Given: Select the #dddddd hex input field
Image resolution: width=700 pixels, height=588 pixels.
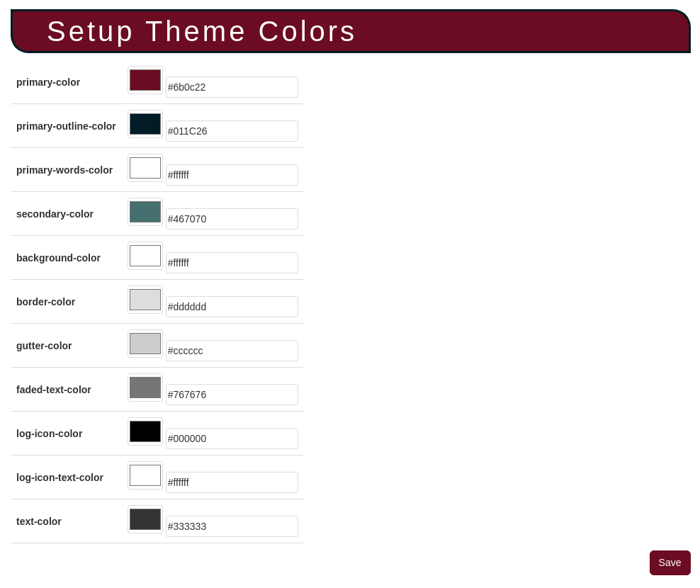Looking at the screenshot, I should 232,307.
